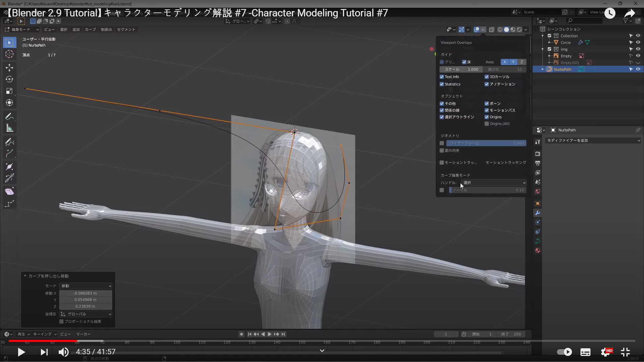
Task: Select the Rotate tool icon
Action: [9, 79]
